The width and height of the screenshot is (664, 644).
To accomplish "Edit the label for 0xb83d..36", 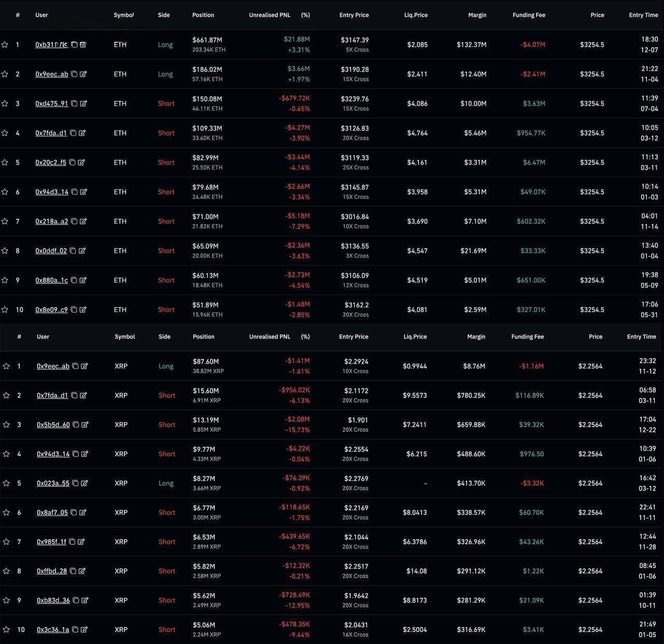I will click(85, 600).
